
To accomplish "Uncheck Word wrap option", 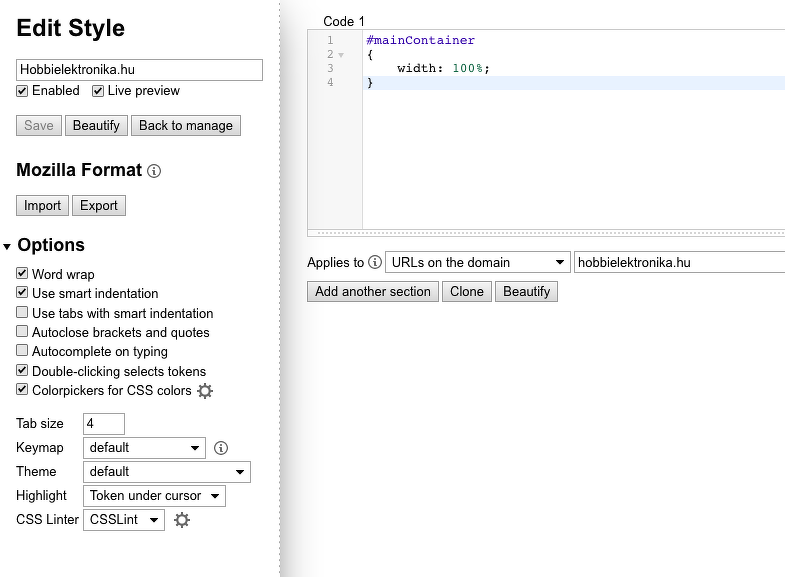I will tap(23, 274).
